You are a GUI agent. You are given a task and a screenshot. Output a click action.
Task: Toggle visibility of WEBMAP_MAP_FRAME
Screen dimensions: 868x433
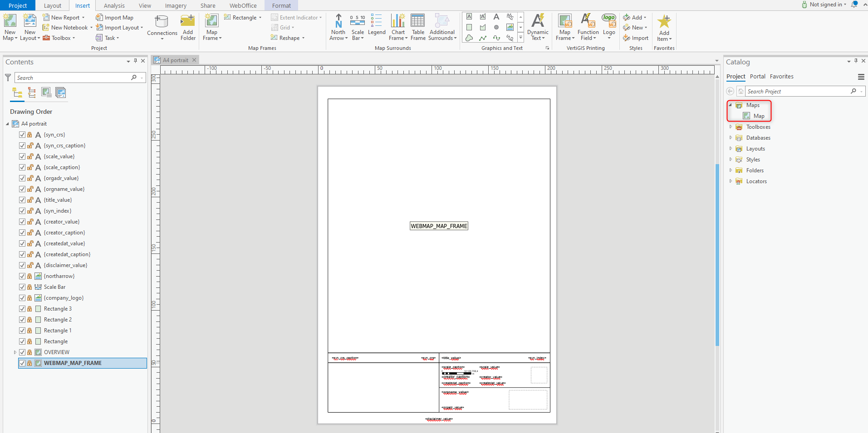click(x=22, y=363)
